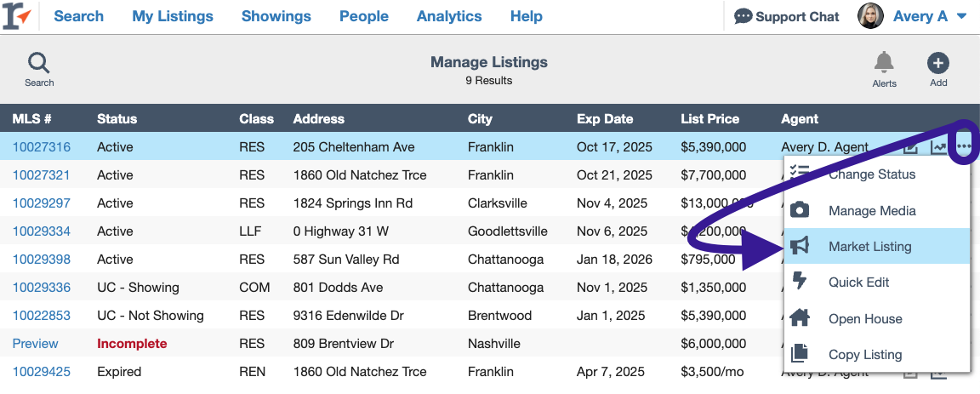Go to the Analytics tab

(x=449, y=16)
